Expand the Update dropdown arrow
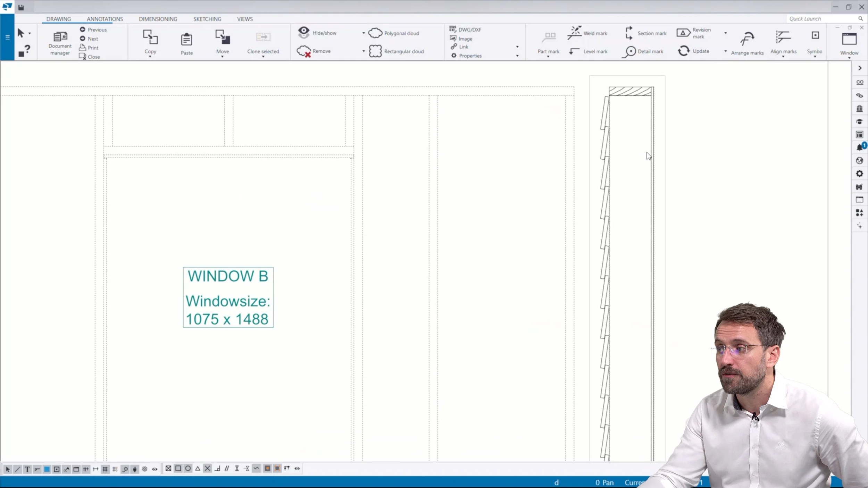This screenshot has width=868, height=488. tap(726, 51)
